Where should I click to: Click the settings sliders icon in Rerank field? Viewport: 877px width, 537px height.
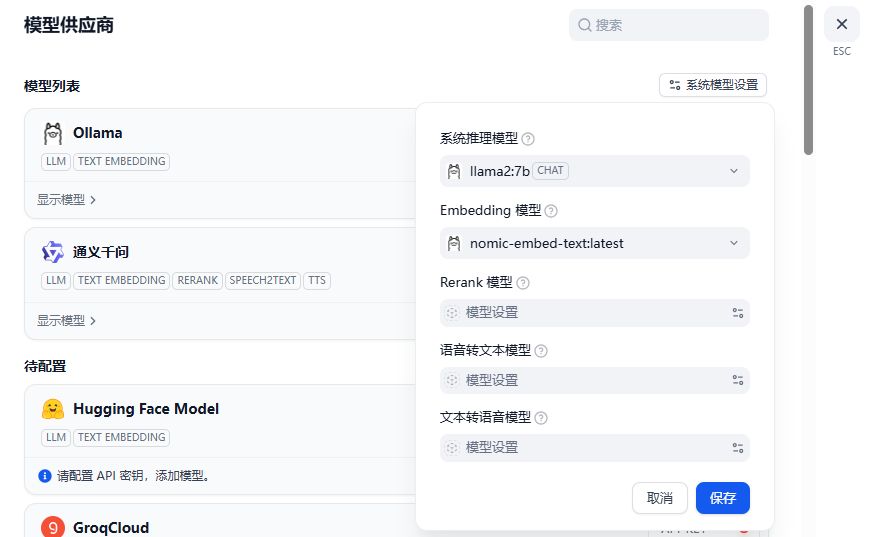tap(737, 313)
